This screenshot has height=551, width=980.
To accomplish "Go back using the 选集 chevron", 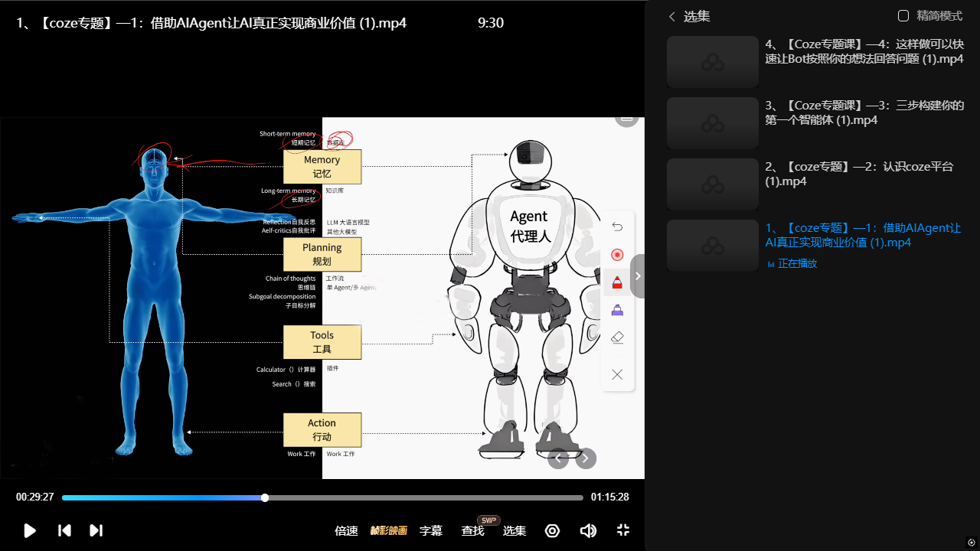I will pos(672,16).
